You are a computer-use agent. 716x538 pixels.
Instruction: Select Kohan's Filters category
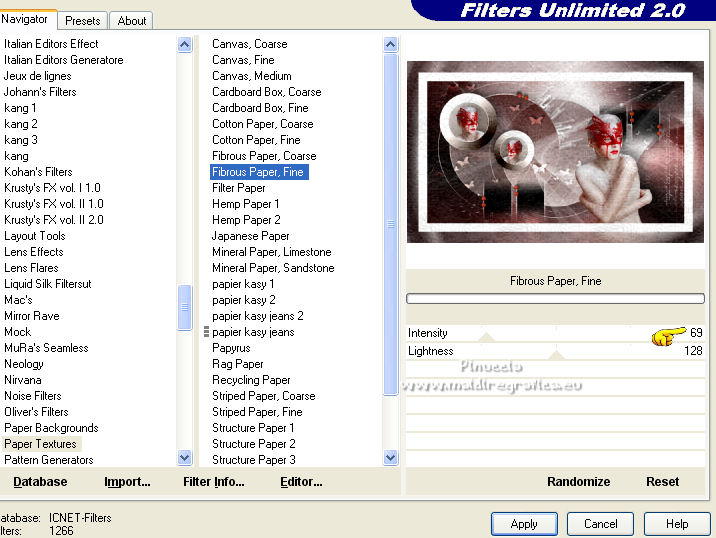pos(38,172)
